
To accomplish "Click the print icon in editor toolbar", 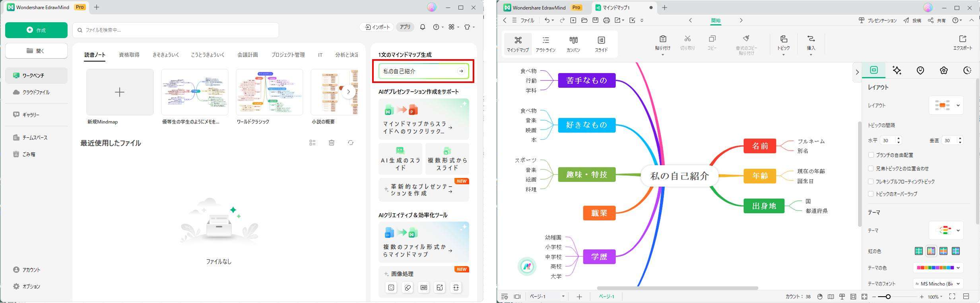I will 606,20.
